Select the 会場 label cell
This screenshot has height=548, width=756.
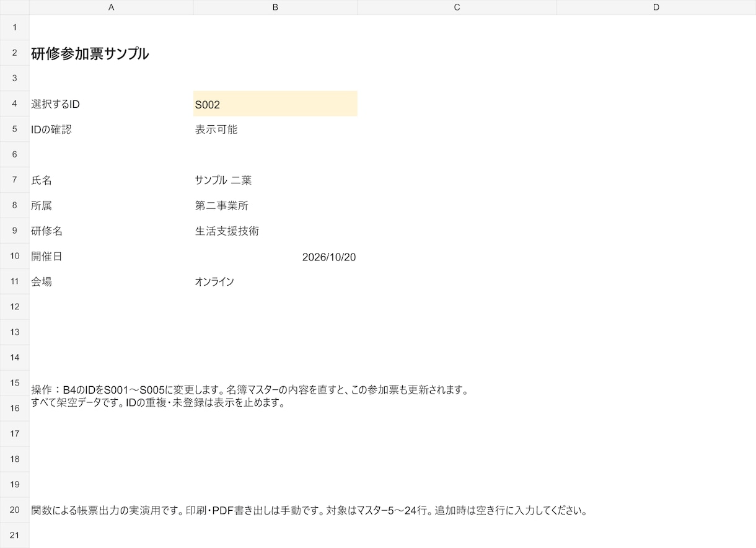coord(111,281)
